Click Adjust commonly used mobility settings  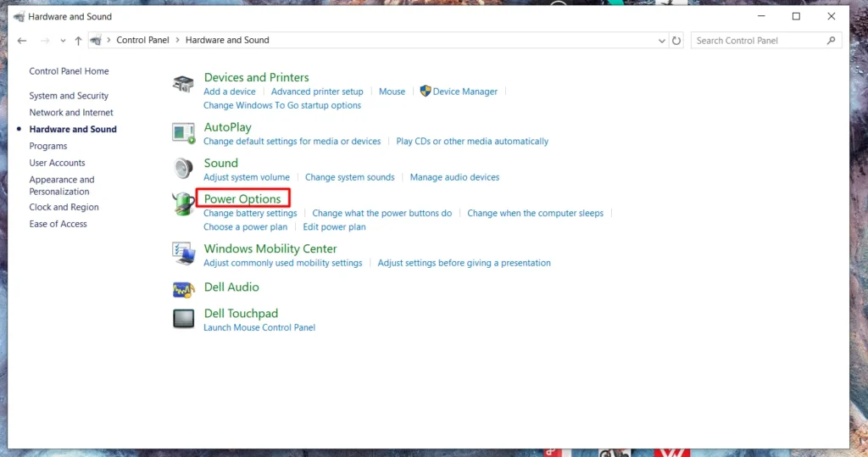(x=283, y=263)
